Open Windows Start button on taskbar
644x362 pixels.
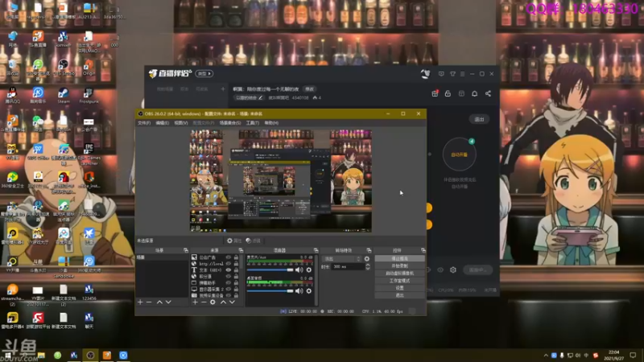(8, 356)
